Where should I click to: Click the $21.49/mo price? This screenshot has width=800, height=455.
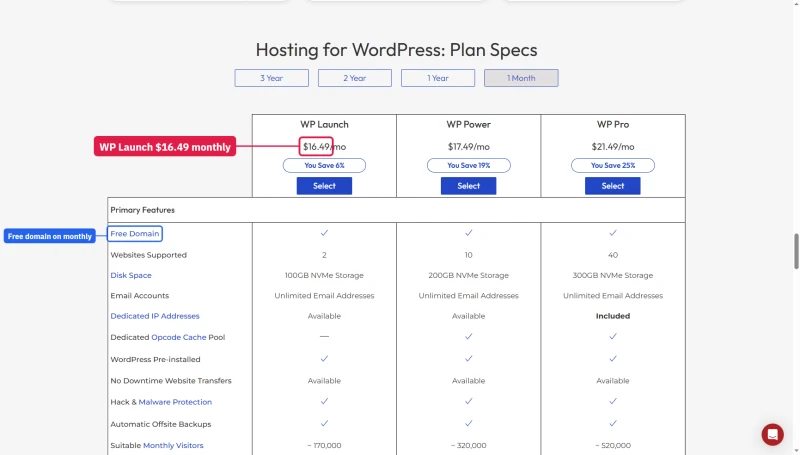(613, 147)
